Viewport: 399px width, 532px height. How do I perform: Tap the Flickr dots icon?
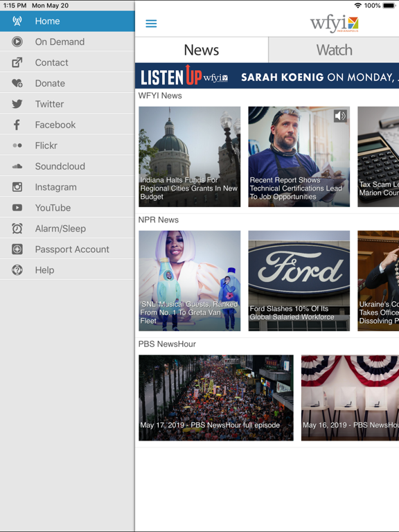click(17, 145)
